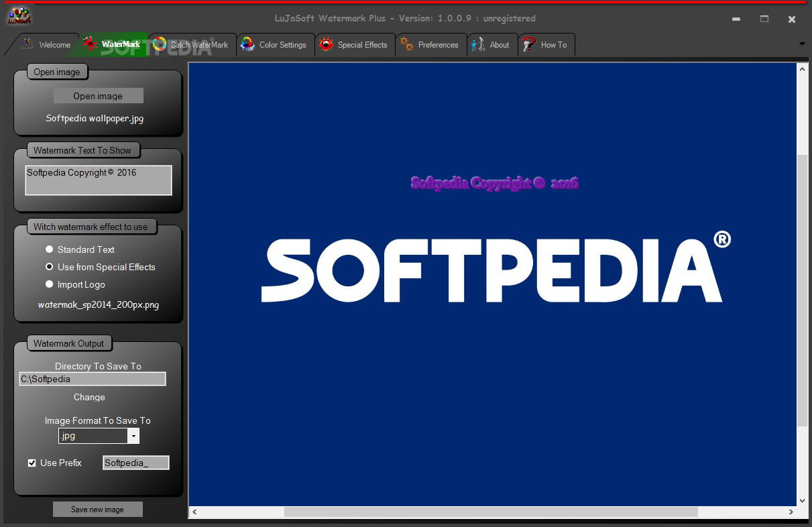Image resolution: width=812 pixels, height=527 pixels.
Task: Click the Softpedia wallpaper.jpg file name
Action: coord(95,119)
